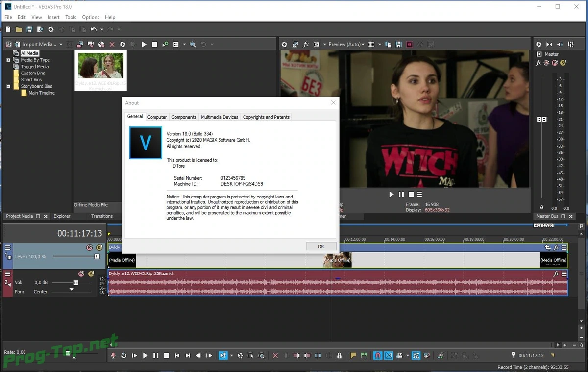The width and height of the screenshot is (588, 372).
Task: Pause the video preview
Action: click(401, 194)
